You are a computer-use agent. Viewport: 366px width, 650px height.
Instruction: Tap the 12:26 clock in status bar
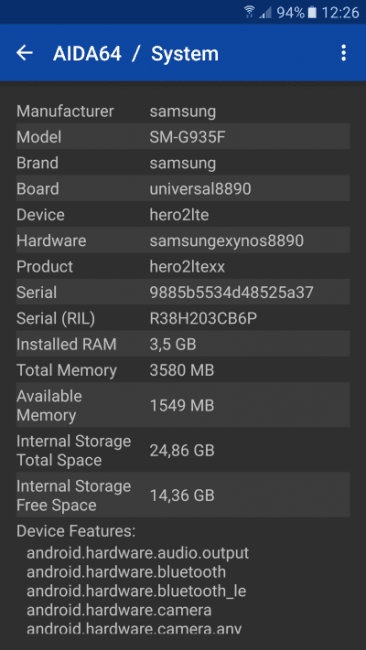[340, 12]
